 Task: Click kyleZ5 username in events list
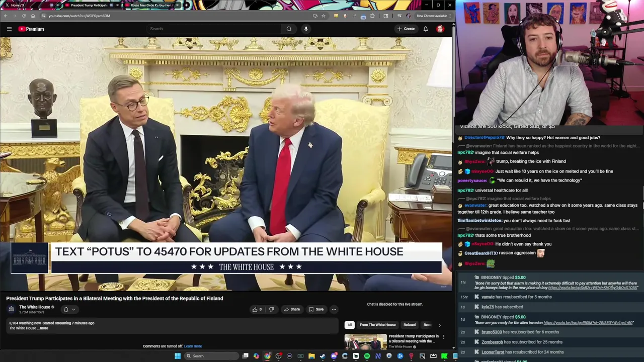click(488, 307)
